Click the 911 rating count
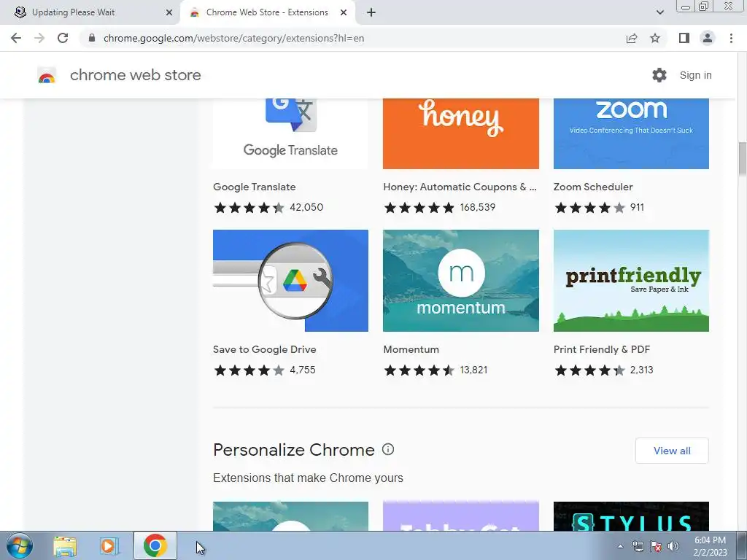 click(x=637, y=207)
